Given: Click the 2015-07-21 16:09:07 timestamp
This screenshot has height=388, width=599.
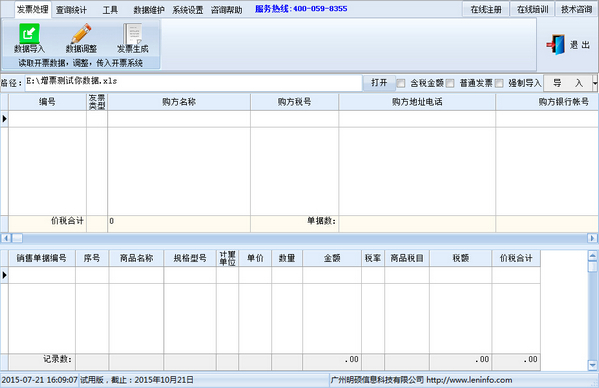Looking at the screenshot, I should [39, 380].
